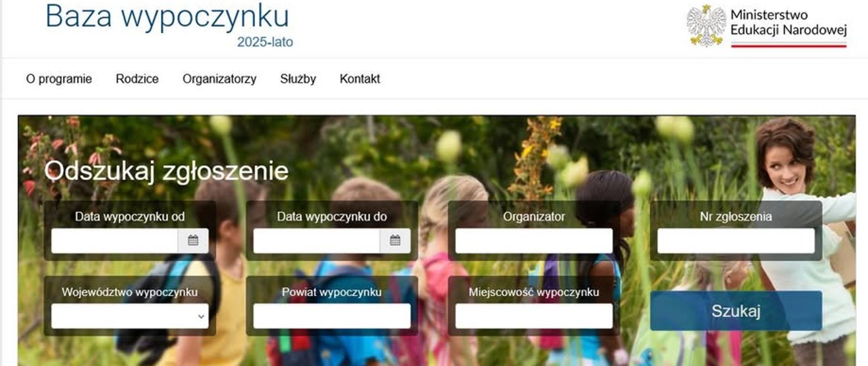Go to the Organizatorzy section

[x=219, y=79]
